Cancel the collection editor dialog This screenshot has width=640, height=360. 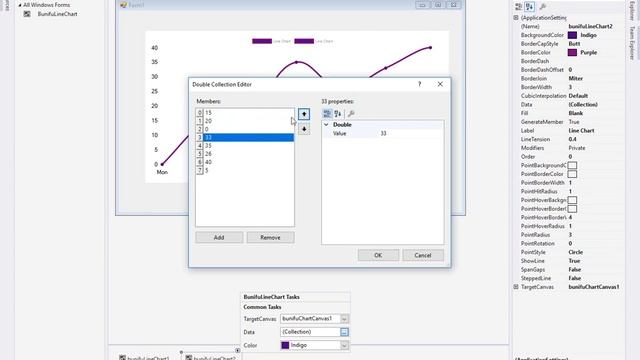(x=423, y=255)
